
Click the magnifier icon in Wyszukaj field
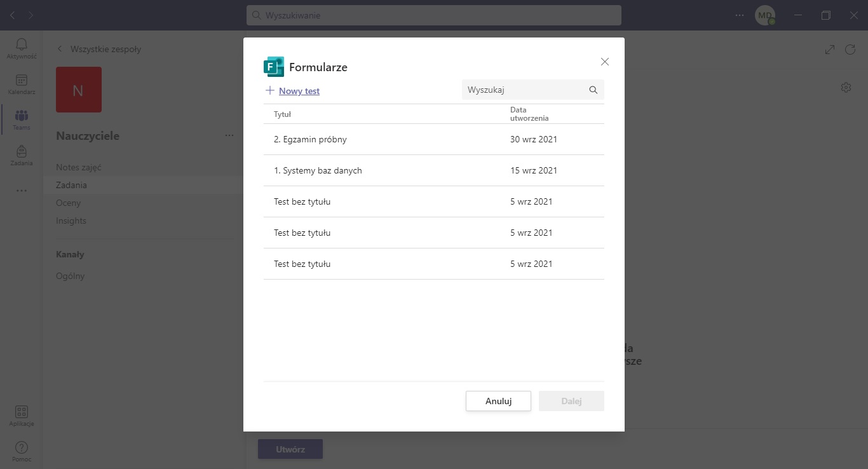coord(593,90)
